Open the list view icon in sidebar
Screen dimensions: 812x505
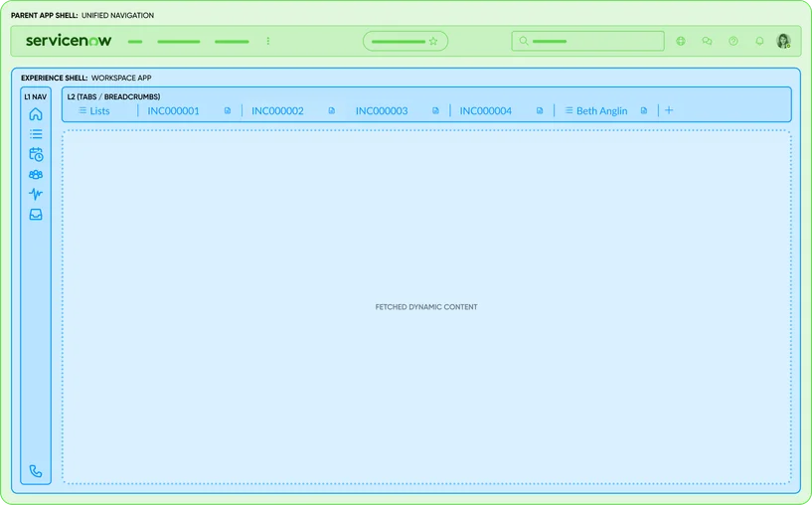(x=36, y=134)
